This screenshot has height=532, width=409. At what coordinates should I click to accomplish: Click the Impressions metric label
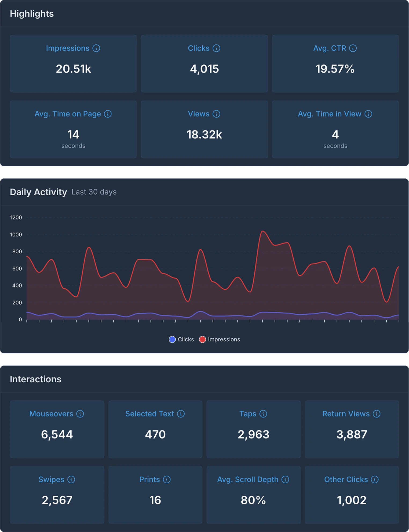68,48
